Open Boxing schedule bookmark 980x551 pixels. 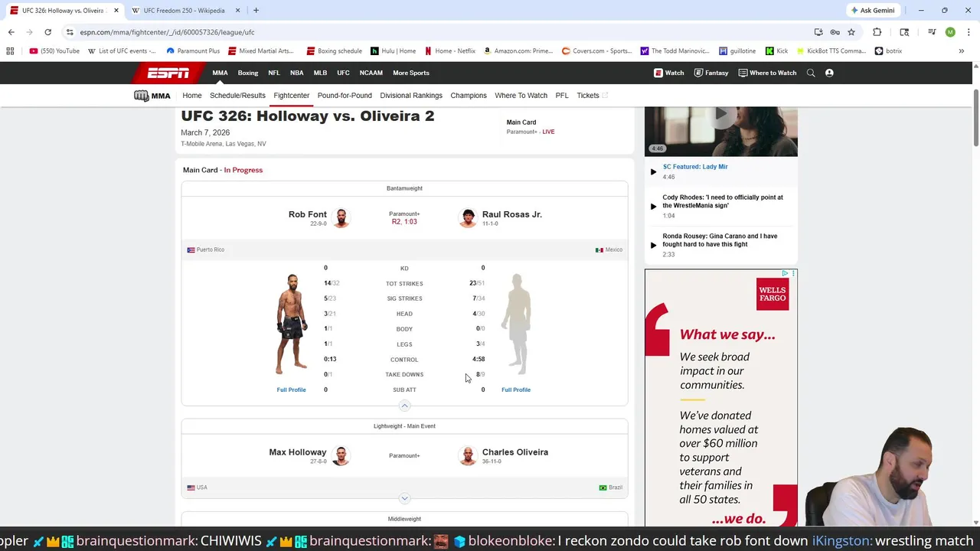334,51
